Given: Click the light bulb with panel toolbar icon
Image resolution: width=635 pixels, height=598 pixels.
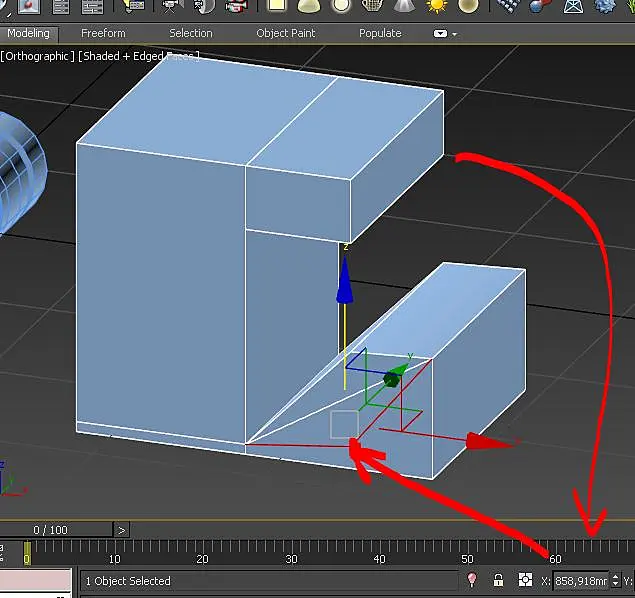Looking at the screenshot, I should [134, 6].
